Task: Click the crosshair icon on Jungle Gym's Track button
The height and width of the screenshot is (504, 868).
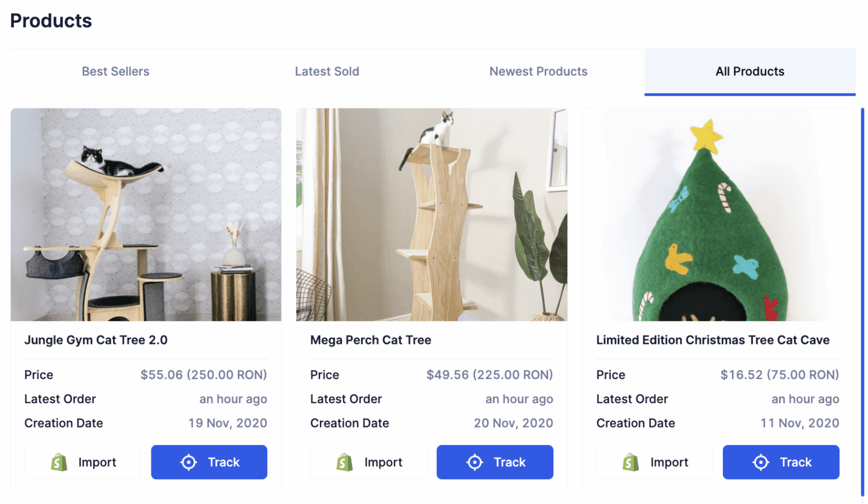Action: (x=189, y=462)
